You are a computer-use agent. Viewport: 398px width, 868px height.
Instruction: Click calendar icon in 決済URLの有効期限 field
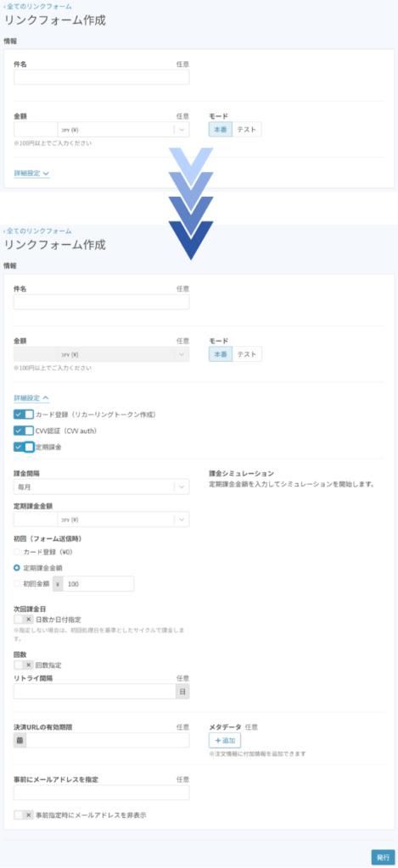[x=20, y=741]
